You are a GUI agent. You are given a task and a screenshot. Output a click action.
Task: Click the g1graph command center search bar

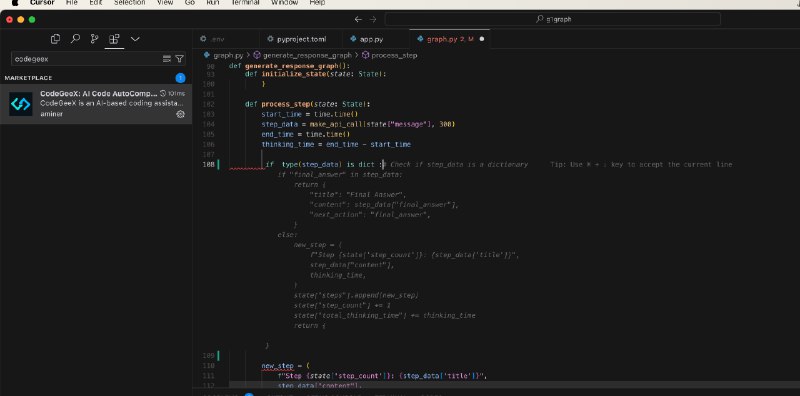553,19
